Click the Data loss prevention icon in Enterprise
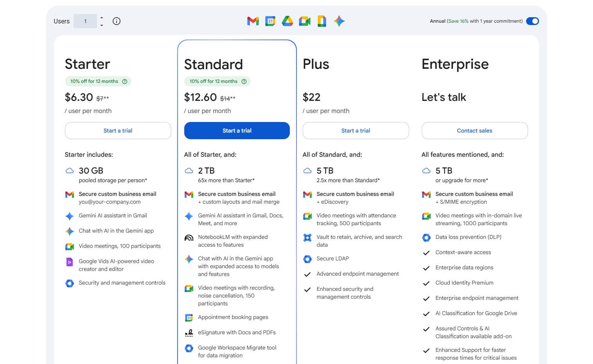593x364 pixels. (x=426, y=237)
